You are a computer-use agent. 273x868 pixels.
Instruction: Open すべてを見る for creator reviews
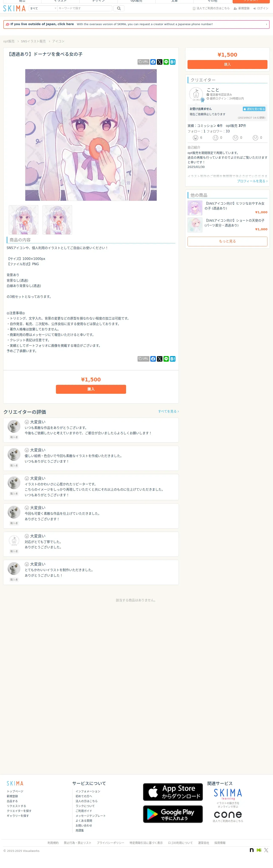point(168,411)
